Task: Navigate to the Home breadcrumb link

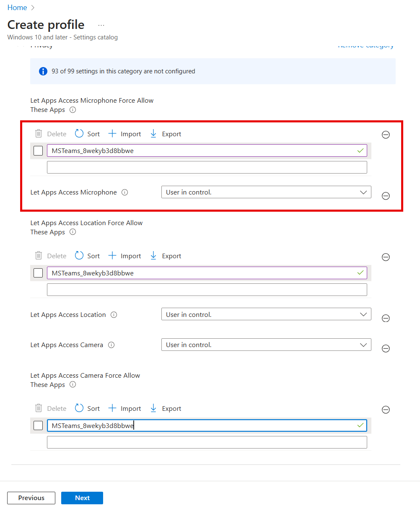Action: point(17,8)
